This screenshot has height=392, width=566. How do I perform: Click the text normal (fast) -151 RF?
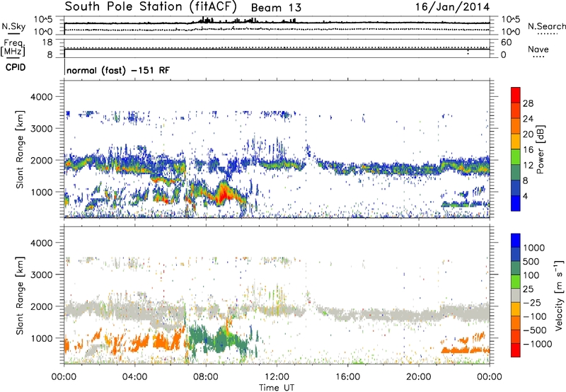tap(118, 70)
